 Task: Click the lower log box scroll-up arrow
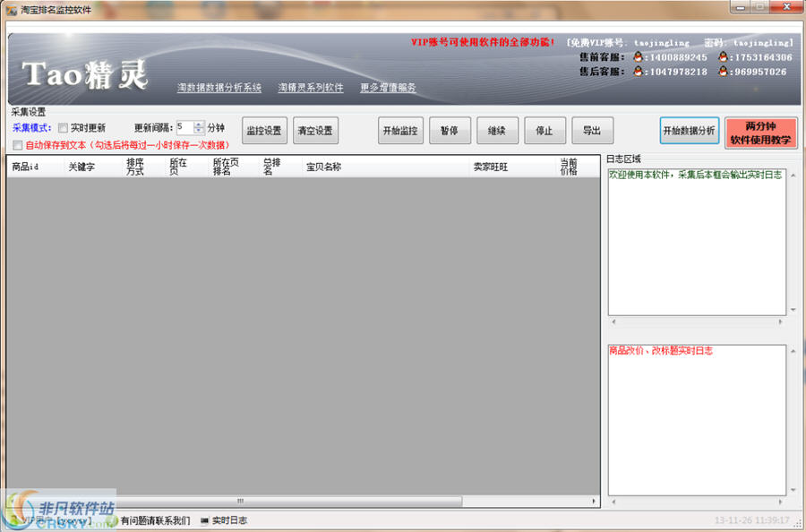(x=793, y=351)
